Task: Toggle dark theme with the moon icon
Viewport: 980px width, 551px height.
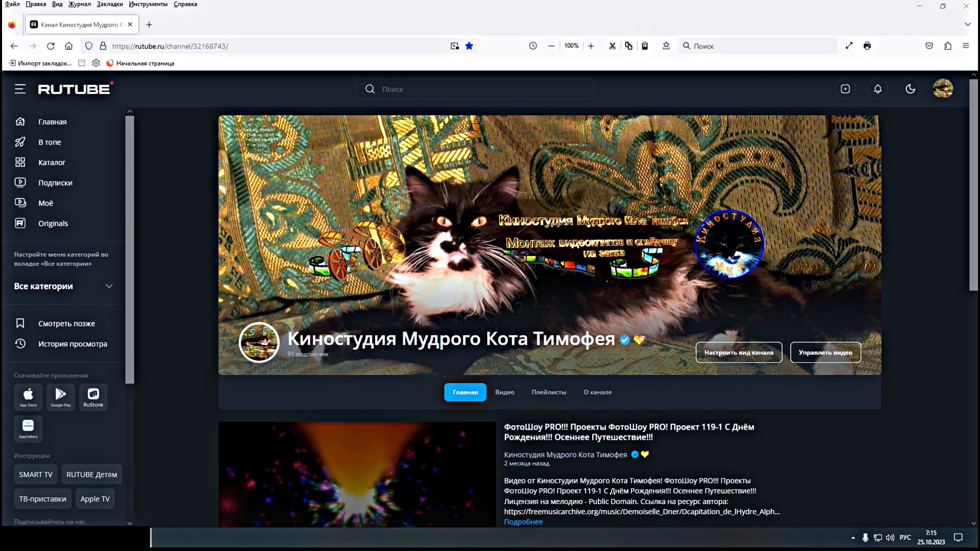Action: pyautogui.click(x=911, y=89)
